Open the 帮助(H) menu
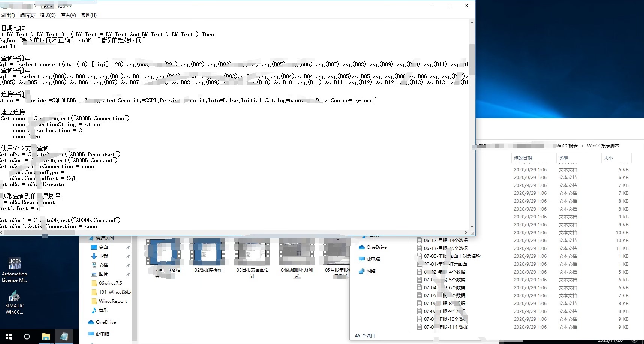 pyautogui.click(x=89, y=15)
